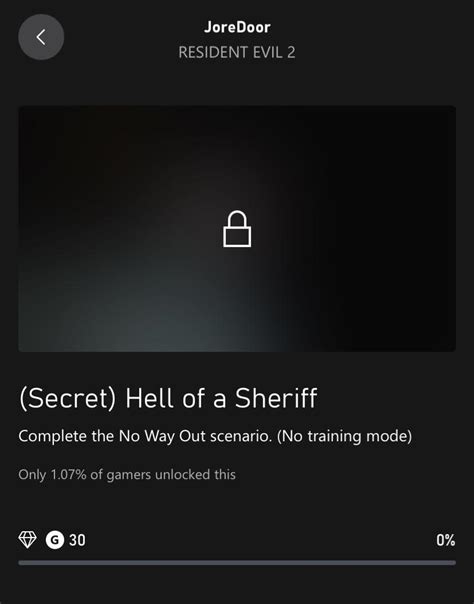474x604 pixels.
Task: Click the diamond rare achievement icon
Action: click(x=28, y=540)
